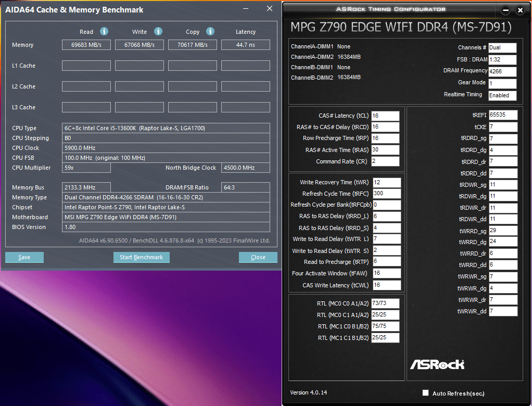Click the tWTR_L field
This screenshot has height=406, width=532.
click(387, 239)
